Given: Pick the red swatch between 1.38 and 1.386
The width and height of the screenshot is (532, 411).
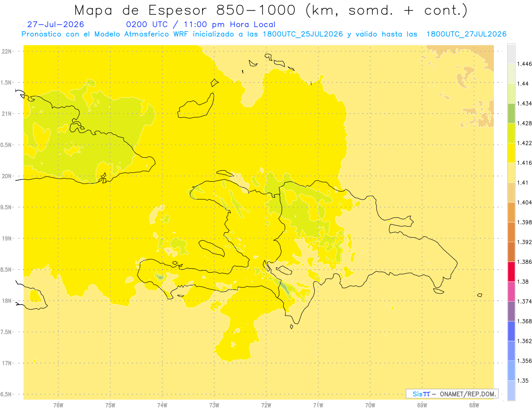Looking at the screenshot, I should tap(511, 272).
